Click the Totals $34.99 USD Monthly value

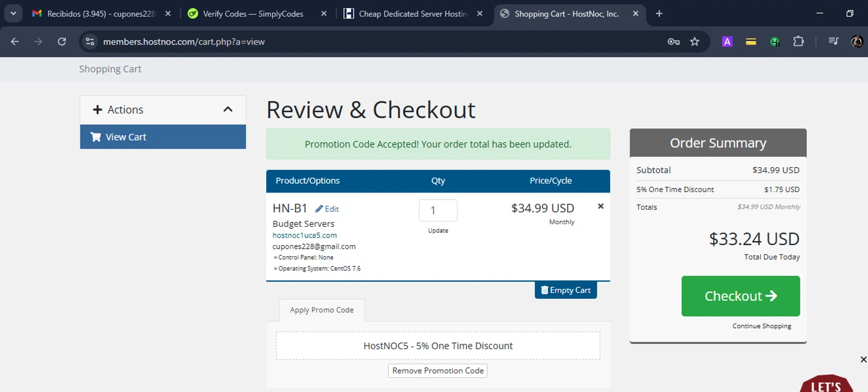click(x=769, y=206)
